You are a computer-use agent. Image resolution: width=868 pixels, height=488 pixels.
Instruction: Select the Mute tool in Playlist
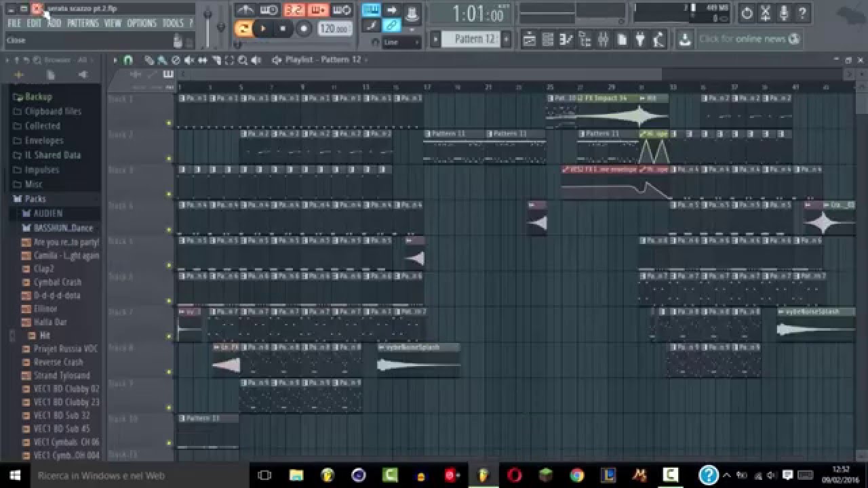point(189,60)
